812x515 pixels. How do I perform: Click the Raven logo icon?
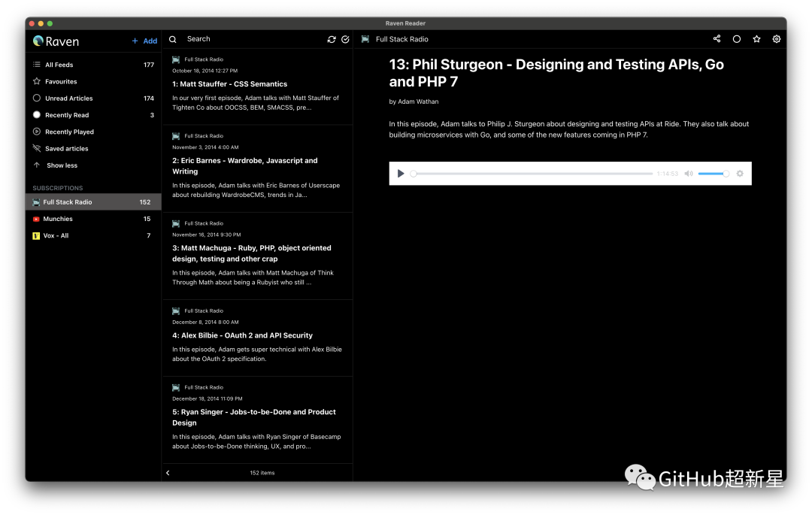point(38,41)
